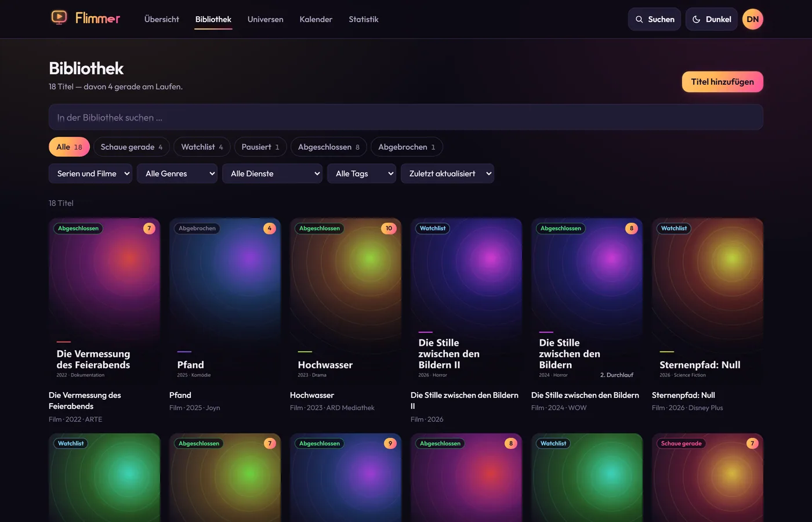Click rating badge 10 on Hochwasser poster
The image size is (812, 522).
(x=389, y=229)
